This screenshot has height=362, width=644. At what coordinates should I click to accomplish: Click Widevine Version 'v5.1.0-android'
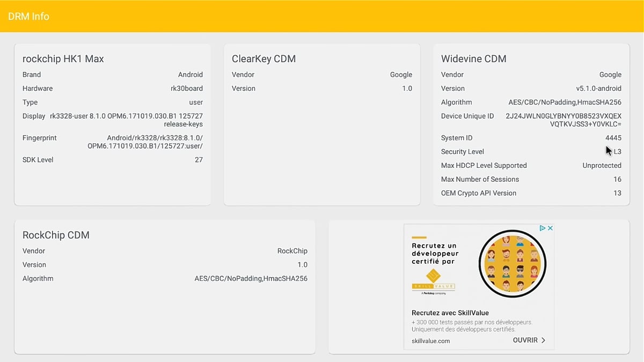coord(599,88)
